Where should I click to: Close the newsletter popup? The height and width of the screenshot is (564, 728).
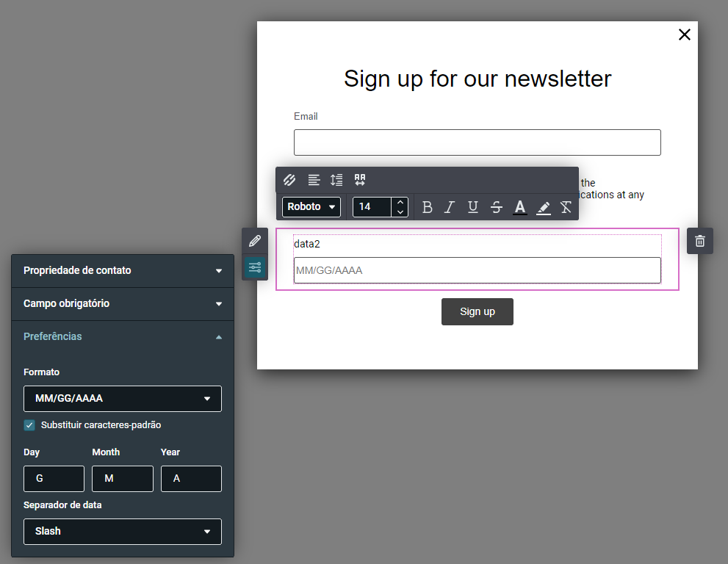[685, 35]
